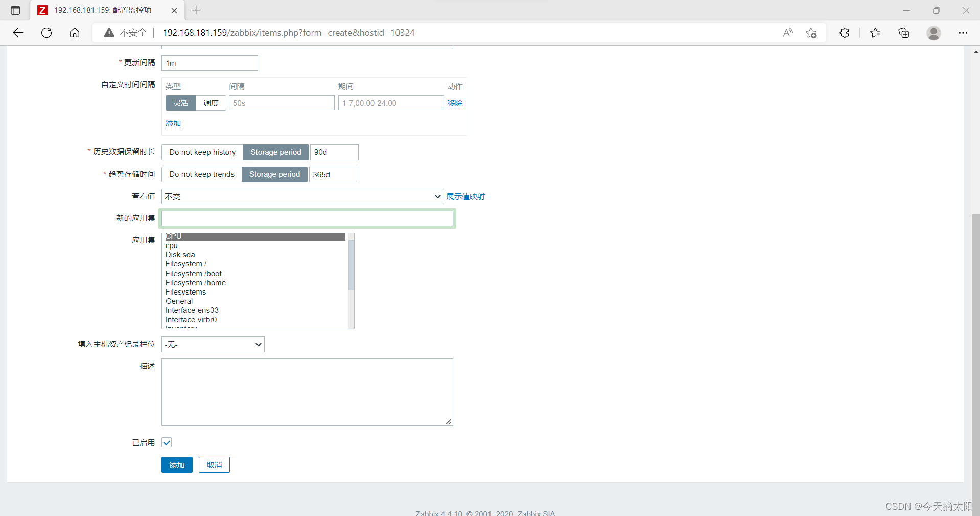Image resolution: width=980 pixels, height=516 pixels.
Task: Click the 移除 link
Action: (455, 103)
